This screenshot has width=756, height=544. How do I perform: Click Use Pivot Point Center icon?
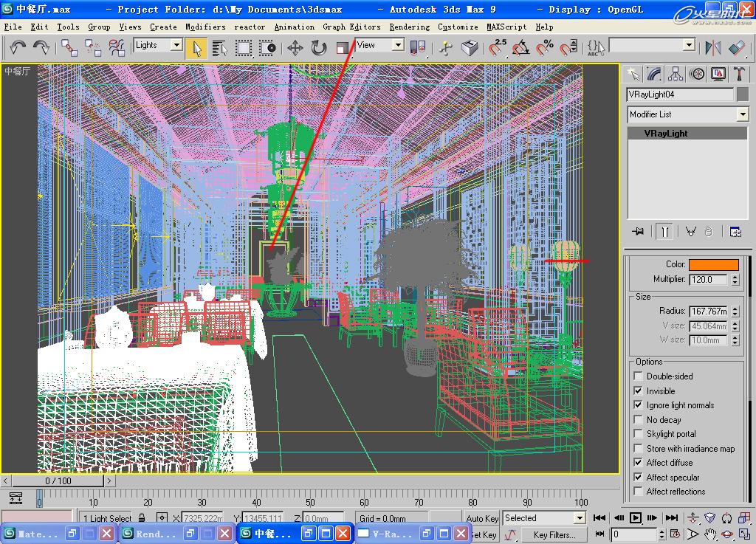pos(418,48)
